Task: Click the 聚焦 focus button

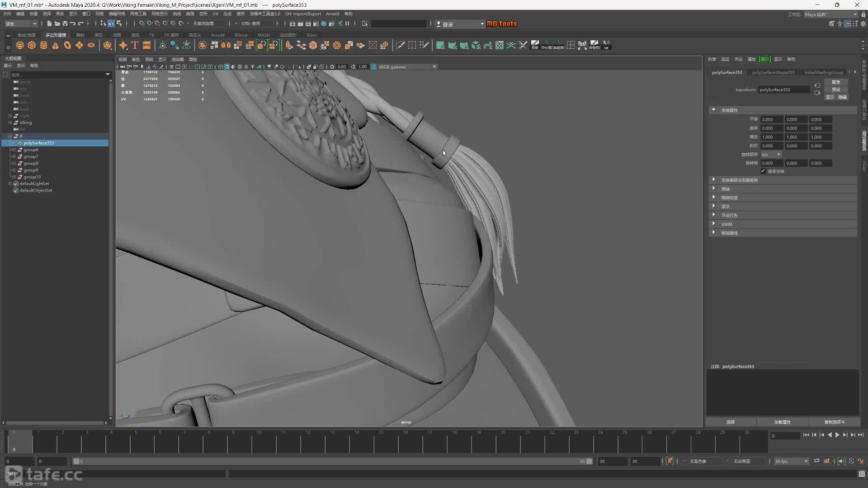Action: pos(836,82)
